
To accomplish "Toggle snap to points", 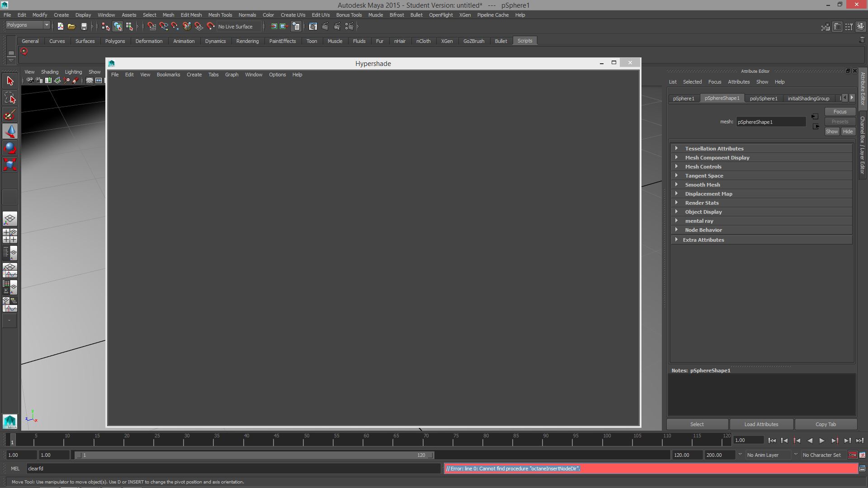I will [x=175, y=27].
